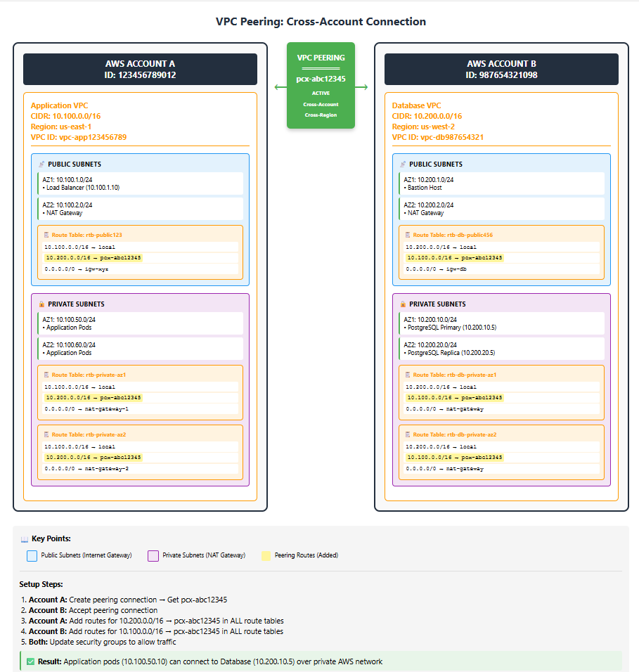The image size is (639, 672).
Task: Click the 0.0.0.0/0 → igw-xyz route
Action: tap(140, 269)
